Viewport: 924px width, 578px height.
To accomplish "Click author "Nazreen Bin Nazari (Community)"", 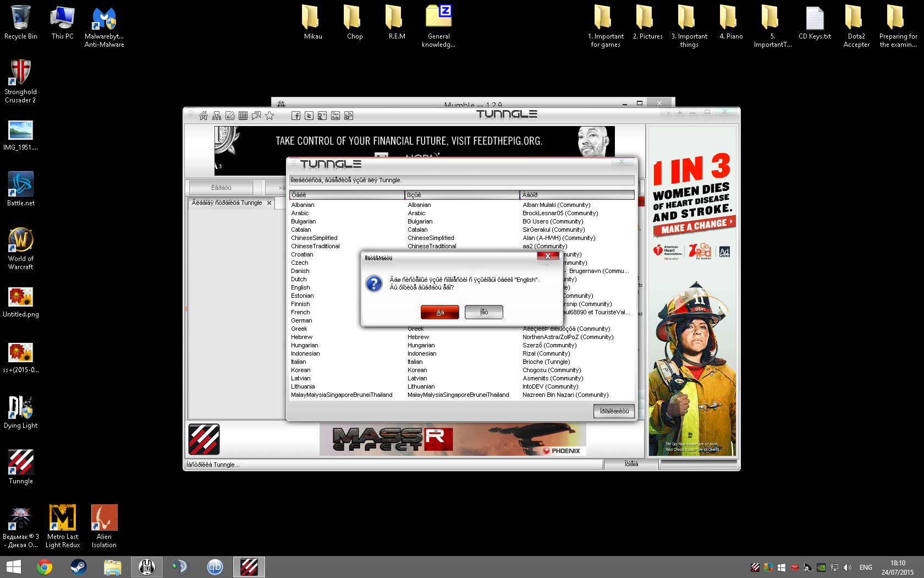I will click(565, 395).
